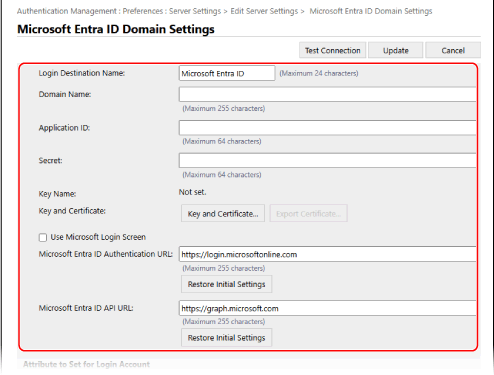Restore initial settings for API URL
Screen dimensions: 494x375
[227, 337]
